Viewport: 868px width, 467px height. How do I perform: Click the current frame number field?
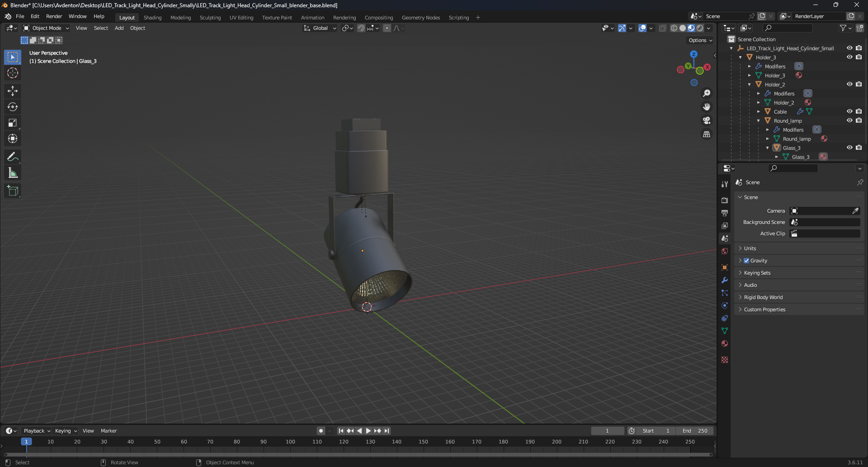(x=607, y=431)
